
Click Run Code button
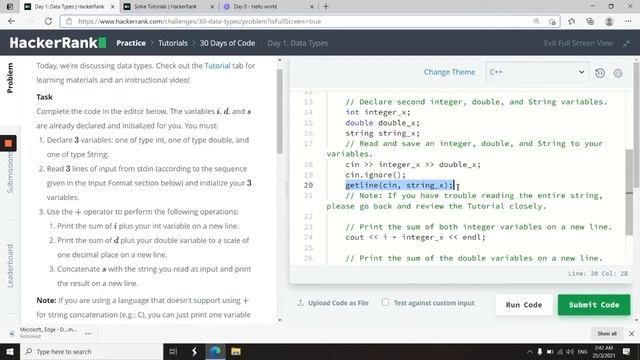(524, 305)
